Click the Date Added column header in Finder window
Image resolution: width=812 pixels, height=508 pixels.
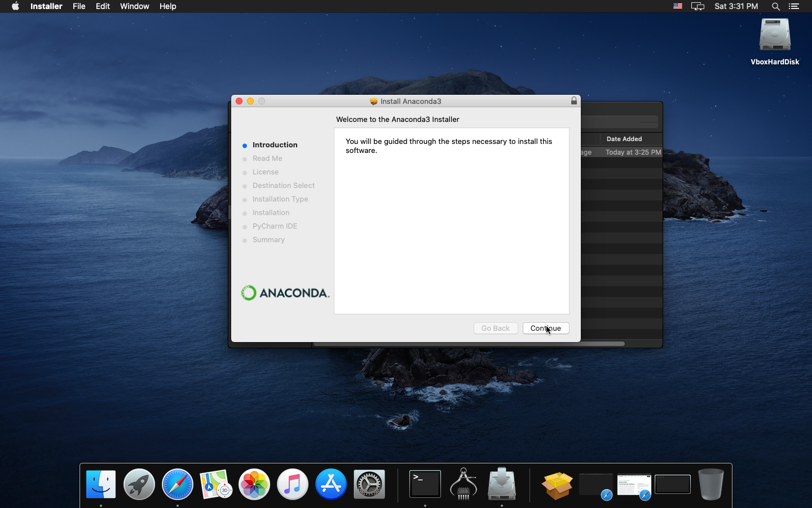tap(624, 139)
